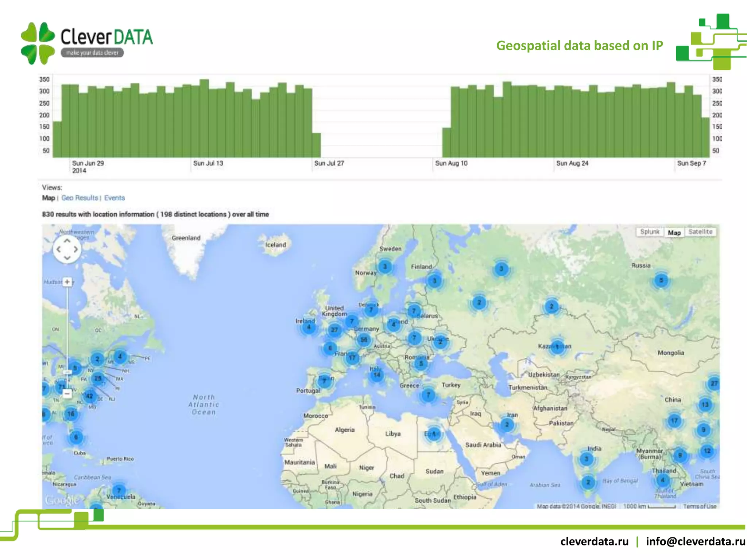Click the 6 cluster marker north of Cuba

pyautogui.click(x=76, y=437)
